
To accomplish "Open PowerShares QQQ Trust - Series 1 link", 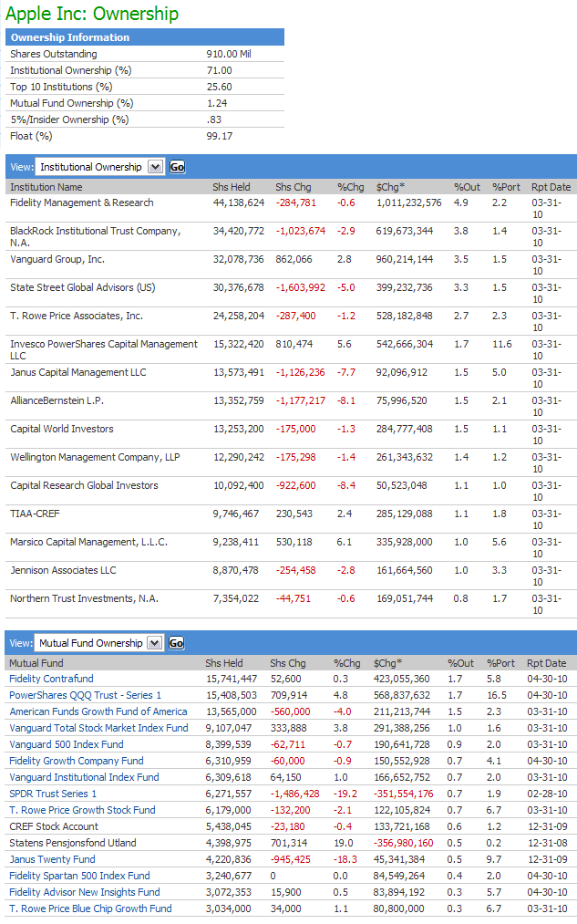I will pyautogui.click(x=86, y=695).
